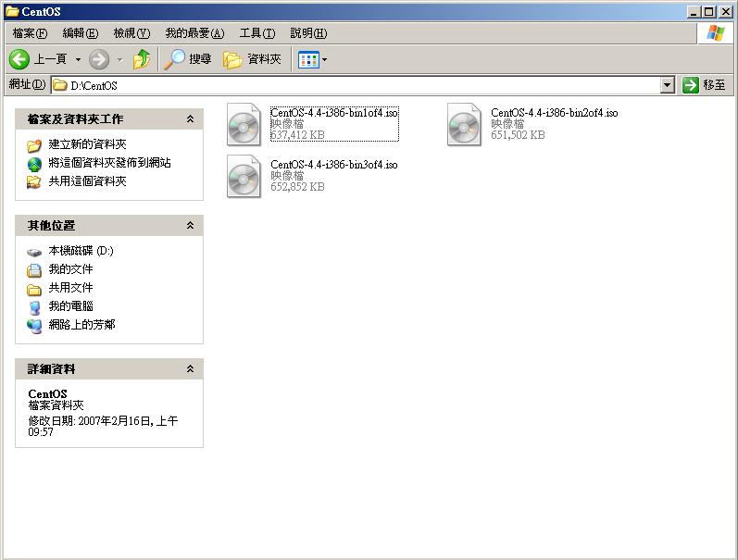Open the 我的文件 link
The width and height of the screenshot is (738, 560).
click(x=70, y=269)
